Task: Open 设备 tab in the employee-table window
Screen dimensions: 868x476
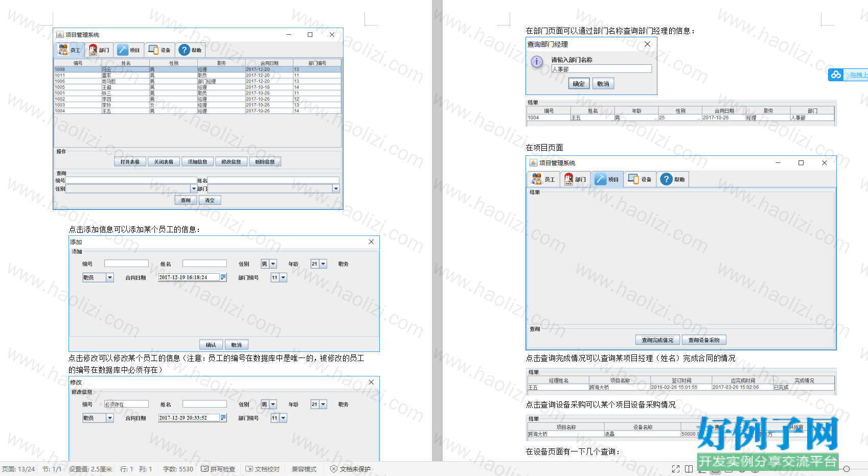Action: coord(159,50)
